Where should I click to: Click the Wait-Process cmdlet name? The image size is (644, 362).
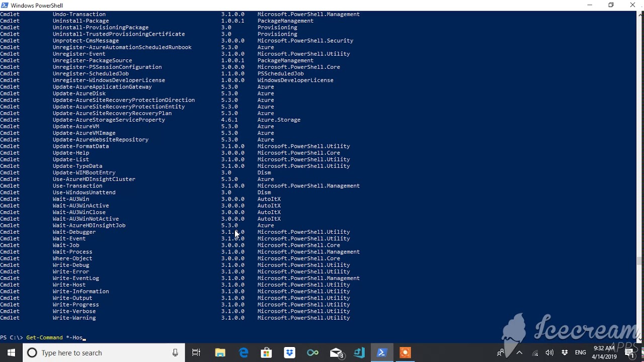click(72, 252)
